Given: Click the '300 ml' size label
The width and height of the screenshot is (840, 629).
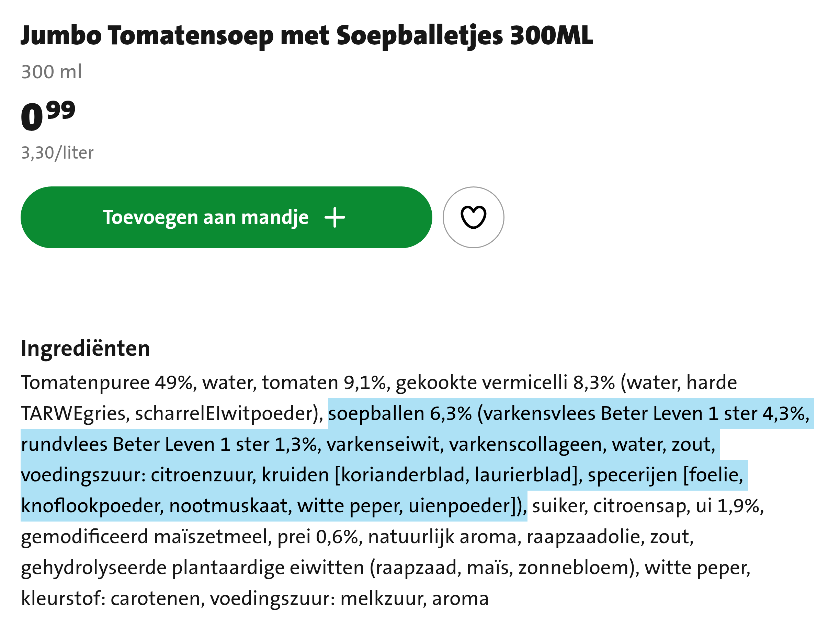Looking at the screenshot, I should coord(51,72).
